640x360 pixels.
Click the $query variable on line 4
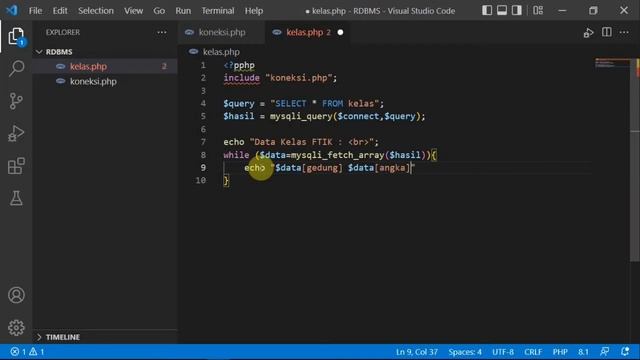[x=239, y=103]
